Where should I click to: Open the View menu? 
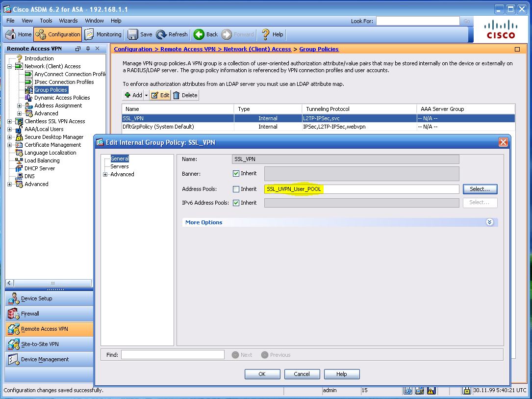click(x=27, y=21)
